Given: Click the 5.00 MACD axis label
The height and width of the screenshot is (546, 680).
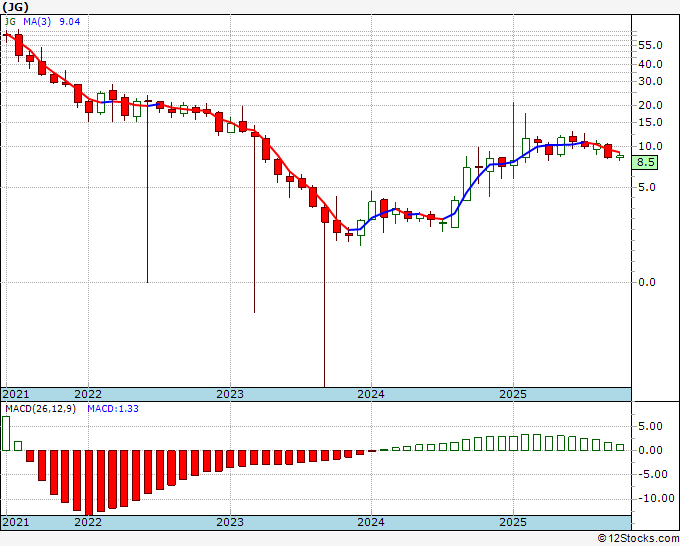Looking at the screenshot, I should click(x=650, y=426).
